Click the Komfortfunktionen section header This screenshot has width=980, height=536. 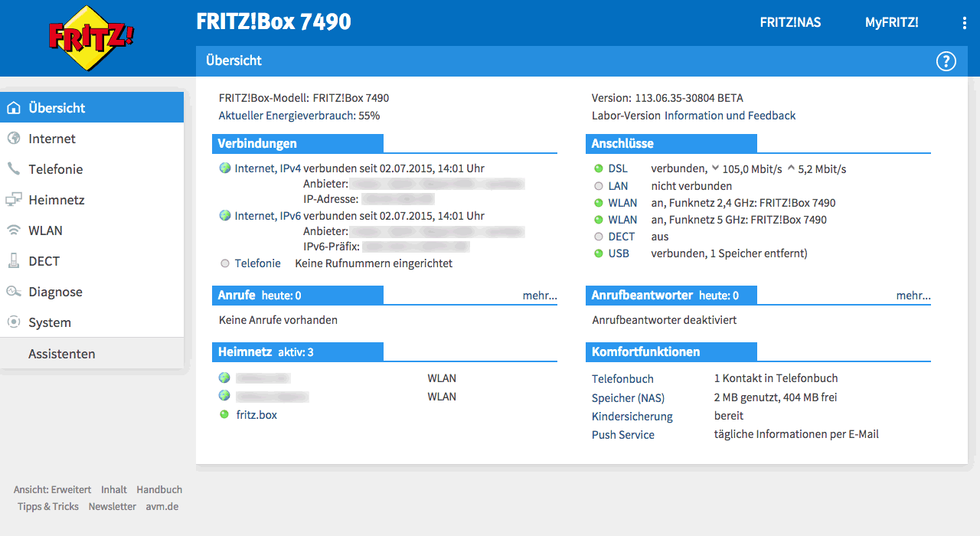point(671,352)
